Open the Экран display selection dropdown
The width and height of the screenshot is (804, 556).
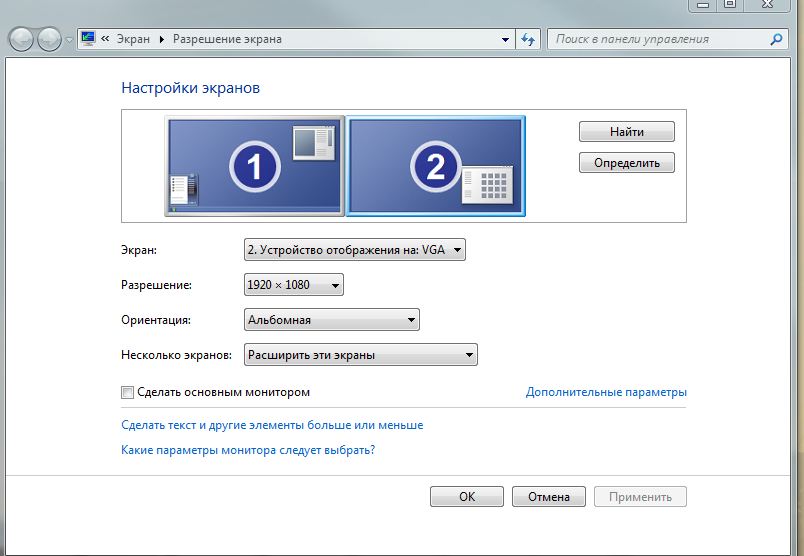[354, 250]
